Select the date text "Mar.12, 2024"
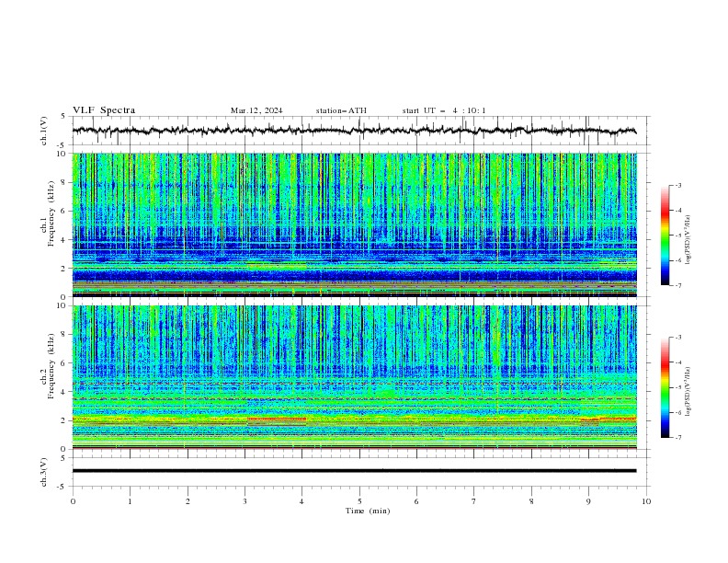Image resolution: width=728 pixels, height=563 pixels. pyautogui.click(x=256, y=110)
